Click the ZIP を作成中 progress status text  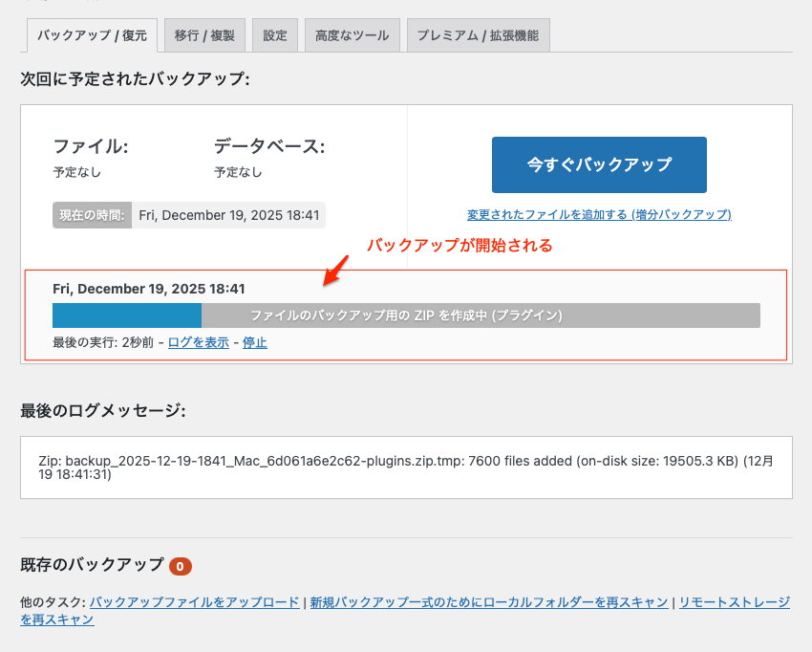click(406, 315)
